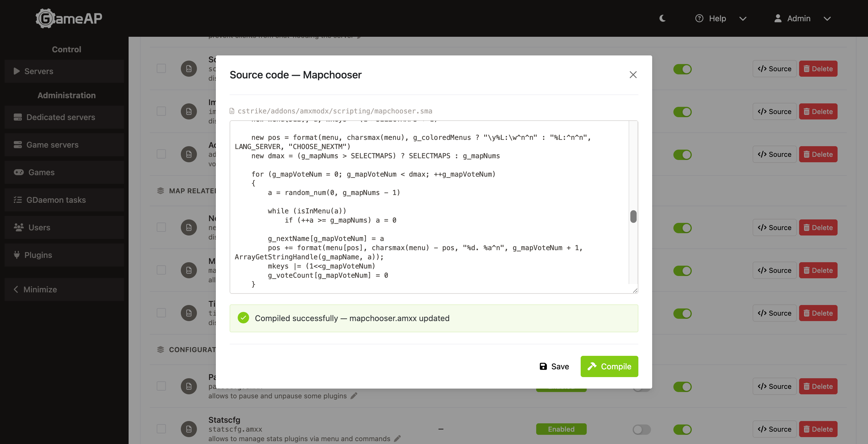
Task: Open Dedicated servers in sidebar
Action: [x=64, y=117]
